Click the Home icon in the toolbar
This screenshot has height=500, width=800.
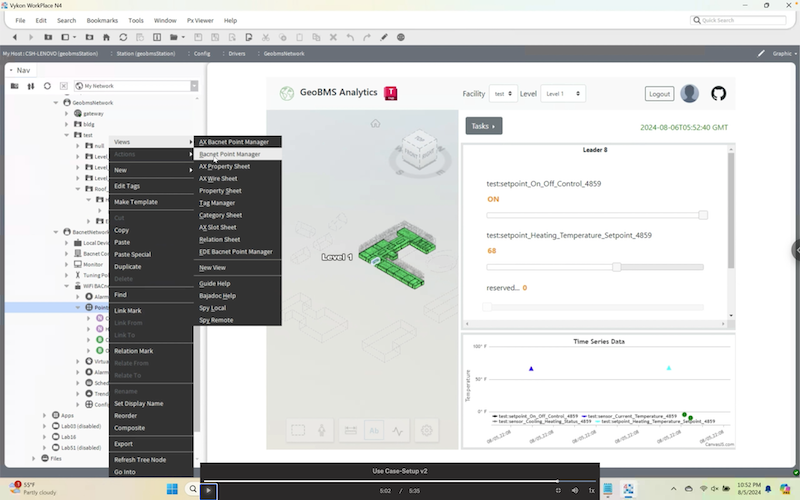pyautogui.click(x=106, y=37)
